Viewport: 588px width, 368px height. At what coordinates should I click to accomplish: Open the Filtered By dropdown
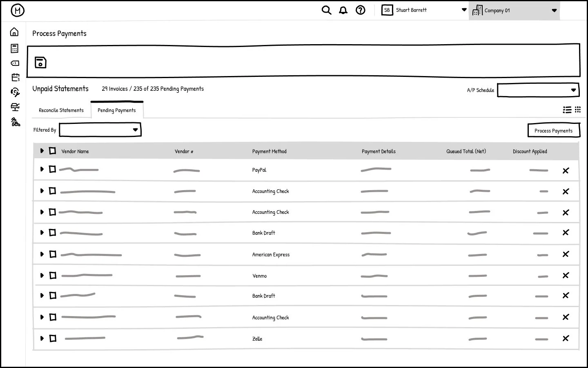[x=100, y=130]
